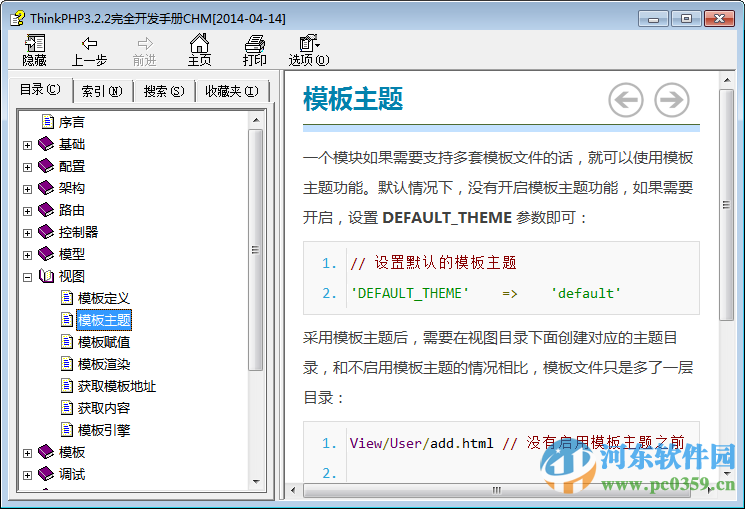745x509 pixels.
Task: Click the 模板主题 page heading
Action: click(353, 99)
